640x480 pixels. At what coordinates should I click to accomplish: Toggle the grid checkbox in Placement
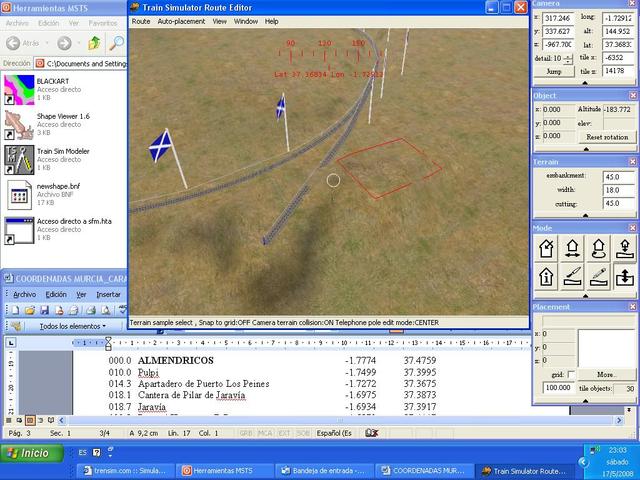[570, 374]
